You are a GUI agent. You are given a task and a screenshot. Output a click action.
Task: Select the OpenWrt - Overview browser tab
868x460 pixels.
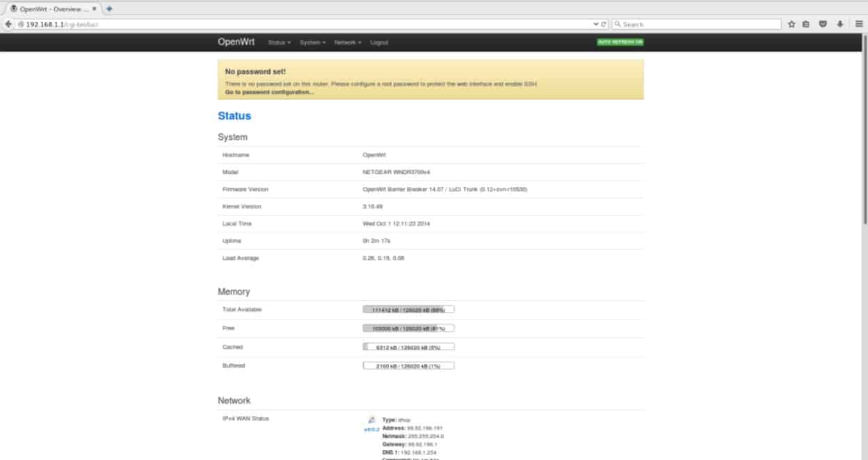pos(53,8)
